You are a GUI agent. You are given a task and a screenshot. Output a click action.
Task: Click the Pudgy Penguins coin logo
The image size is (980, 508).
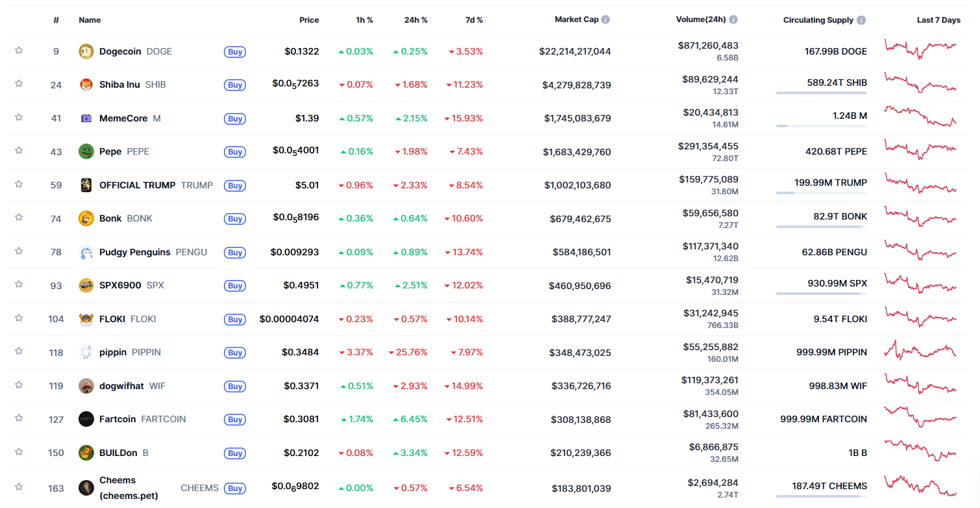(85, 252)
